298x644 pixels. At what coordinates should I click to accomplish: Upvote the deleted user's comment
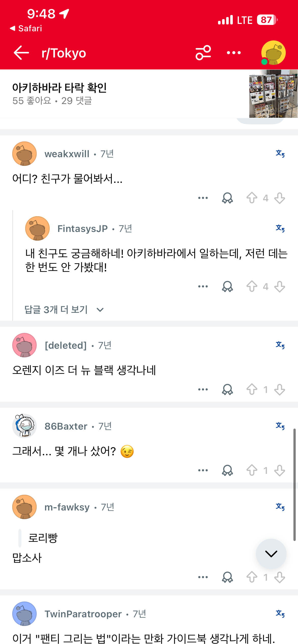[252, 389]
